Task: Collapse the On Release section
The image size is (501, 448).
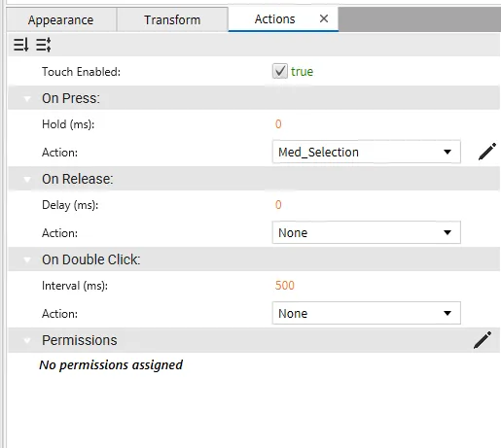Action: (27, 179)
